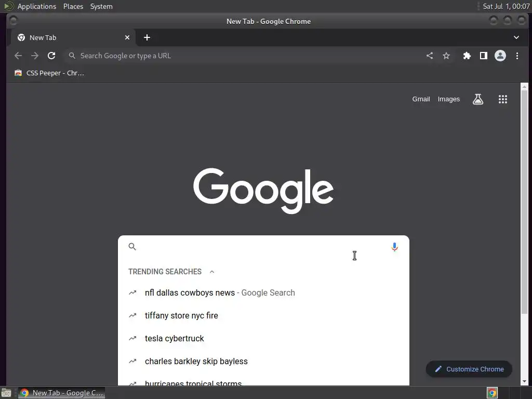Expand the tab search dropdown arrow
Viewport: 532px width, 399px height.
[516, 37]
